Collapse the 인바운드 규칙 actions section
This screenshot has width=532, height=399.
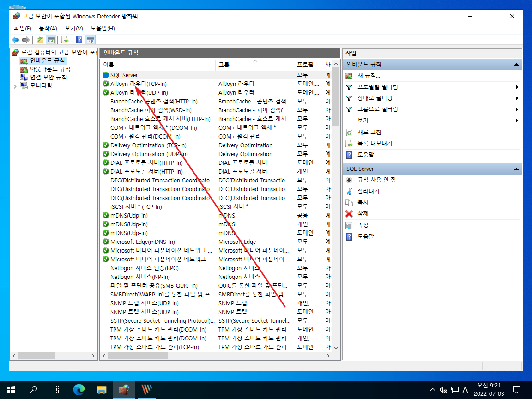pos(516,65)
